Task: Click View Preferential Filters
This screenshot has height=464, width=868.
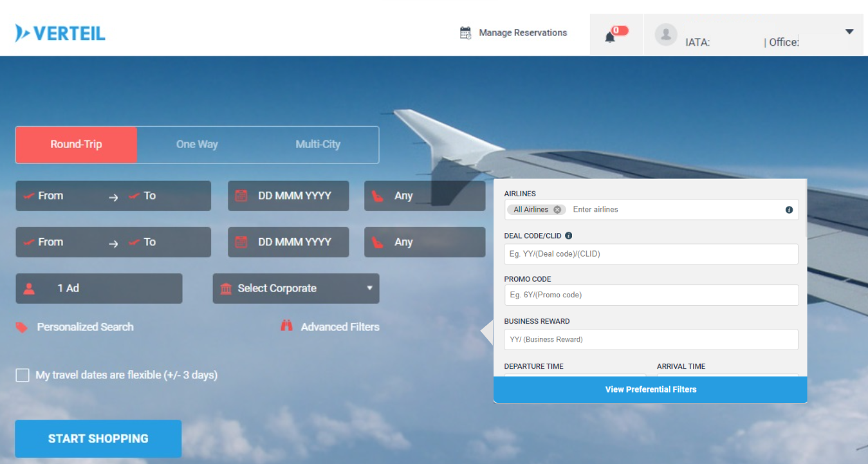Action: (x=650, y=389)
